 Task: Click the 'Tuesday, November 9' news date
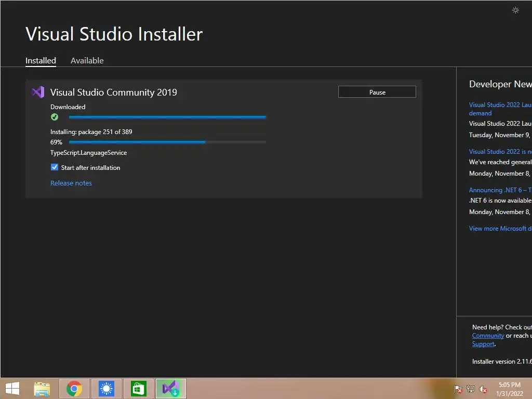[x=499, y=135]
